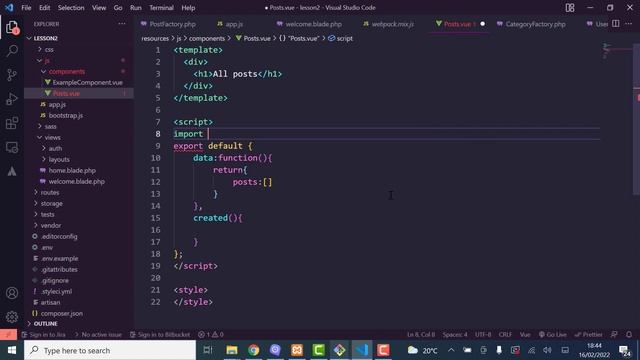Open the Terminal menu
Viewport: 640px width, 360px height.
161,8
